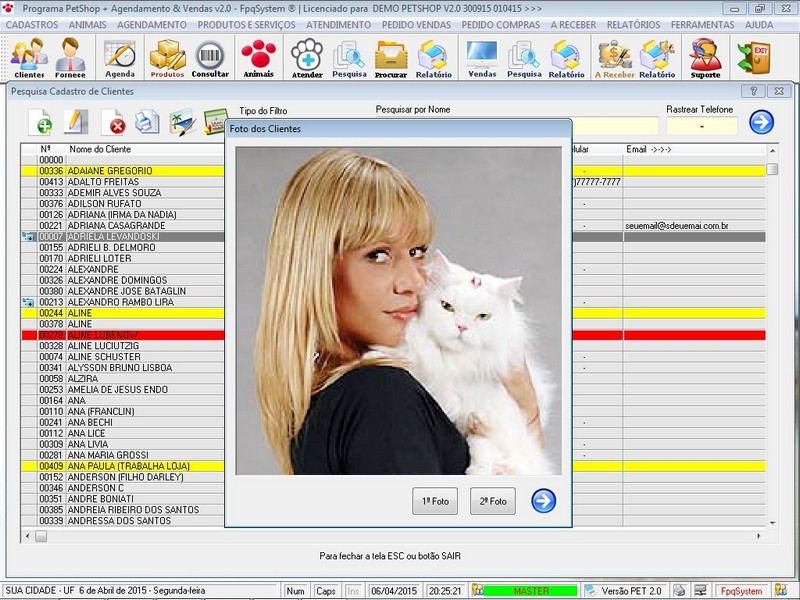
Task: Click the Nome do Cliente column header
Action: click(100, 149)
